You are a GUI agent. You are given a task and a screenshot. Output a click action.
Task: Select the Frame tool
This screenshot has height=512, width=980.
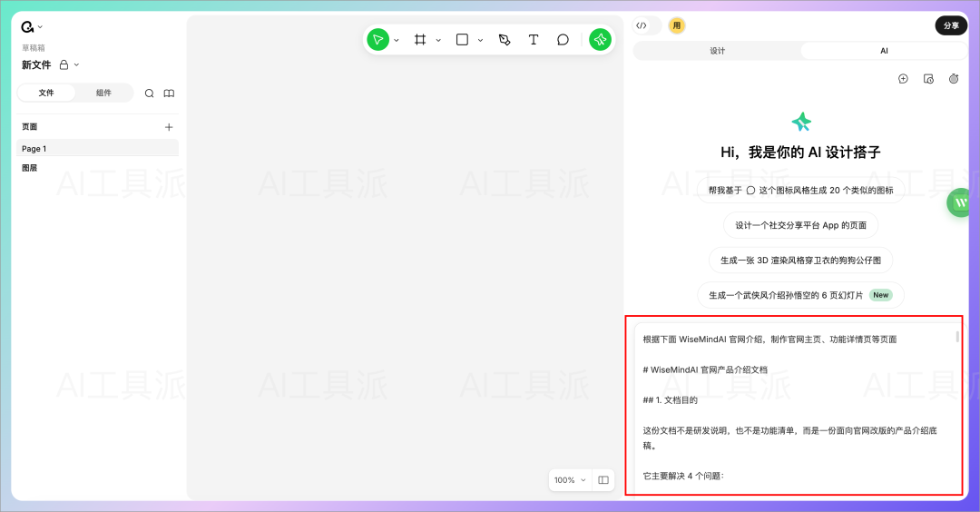[x=420, y=40]
